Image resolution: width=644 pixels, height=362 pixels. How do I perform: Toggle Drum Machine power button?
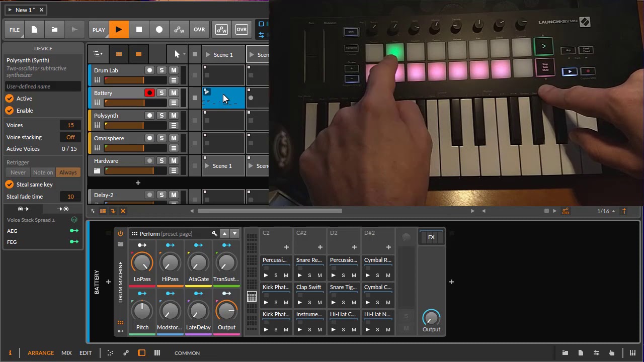(120, 234)
